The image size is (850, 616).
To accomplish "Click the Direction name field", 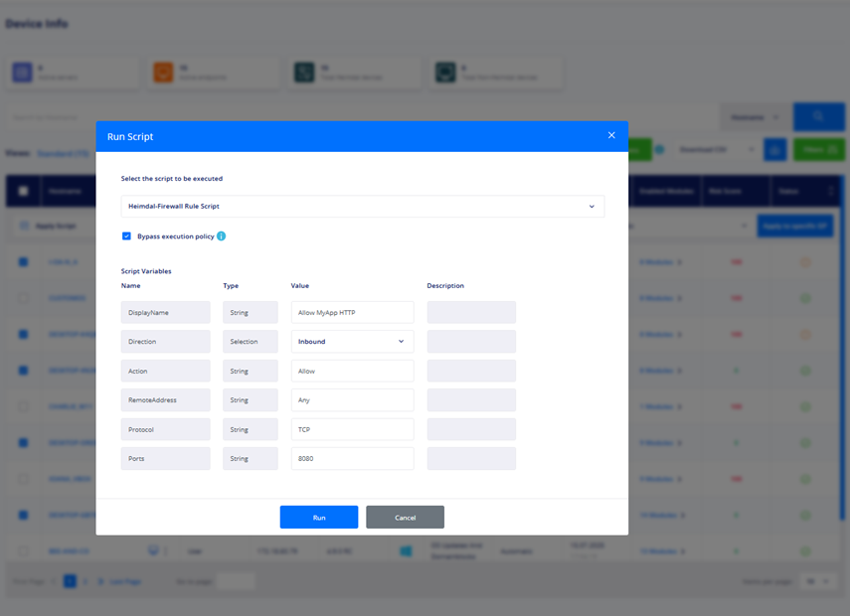I will click(165, 342).
